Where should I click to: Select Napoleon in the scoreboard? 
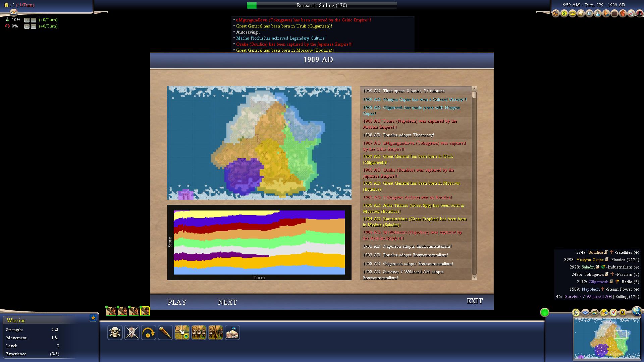click(591, 289)
